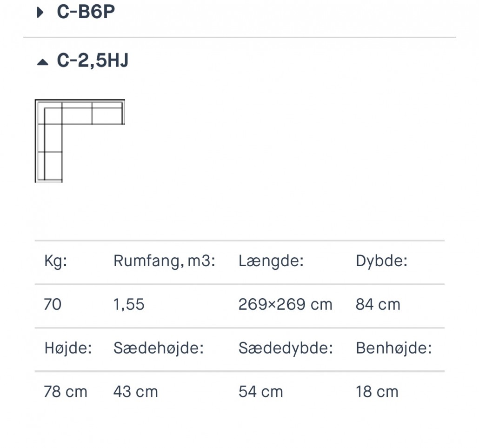
Task: Expand the C-B6P section arrow
Action: (x=40, y=13)
